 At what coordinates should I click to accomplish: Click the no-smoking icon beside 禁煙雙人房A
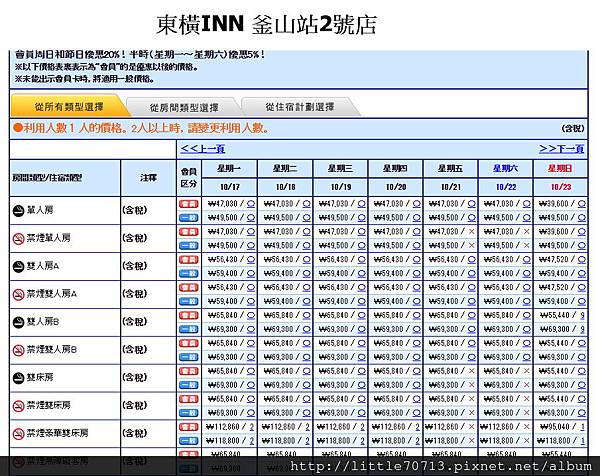point(18,294)
